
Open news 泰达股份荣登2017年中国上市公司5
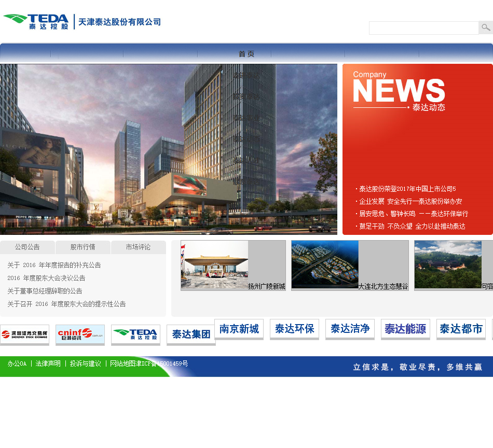pos(407,189)
